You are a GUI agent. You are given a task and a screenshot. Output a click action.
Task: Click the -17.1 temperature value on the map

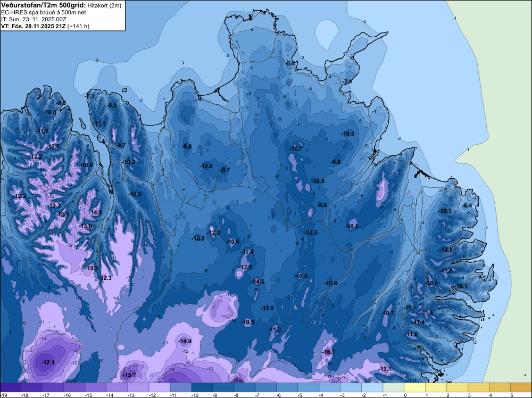(48, 363)
